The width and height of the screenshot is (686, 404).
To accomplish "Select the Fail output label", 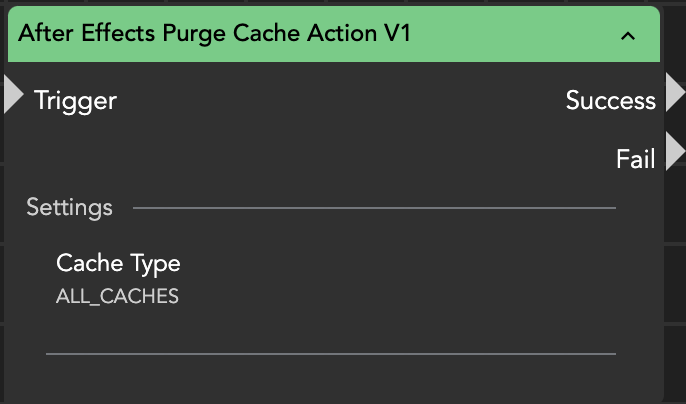I will pos(635,158).
